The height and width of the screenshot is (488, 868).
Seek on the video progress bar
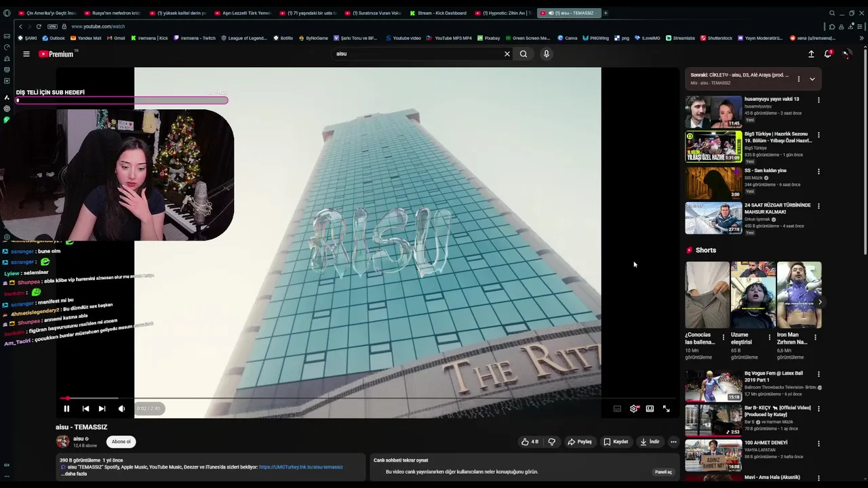(x=367, y=398)
